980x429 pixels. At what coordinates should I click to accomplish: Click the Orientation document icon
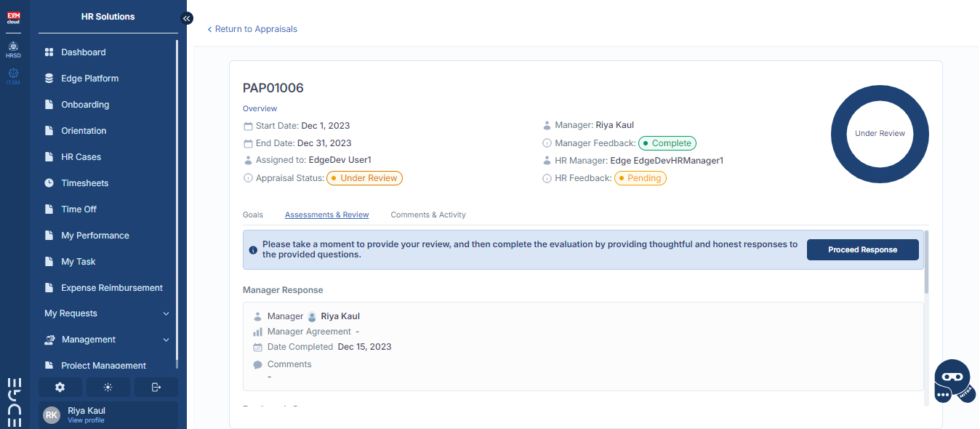click(x=49, y=131)
